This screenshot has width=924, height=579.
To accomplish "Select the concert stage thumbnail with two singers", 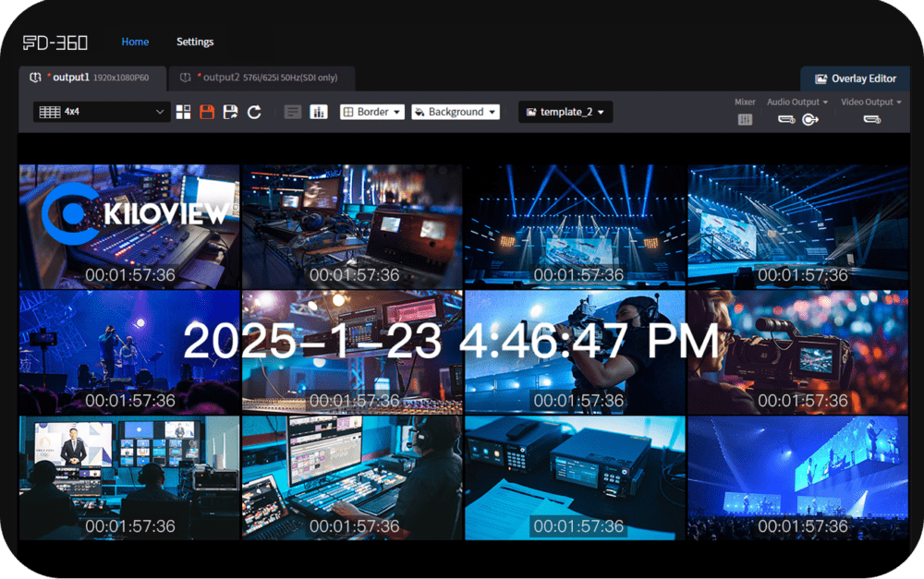I will 129,351.
